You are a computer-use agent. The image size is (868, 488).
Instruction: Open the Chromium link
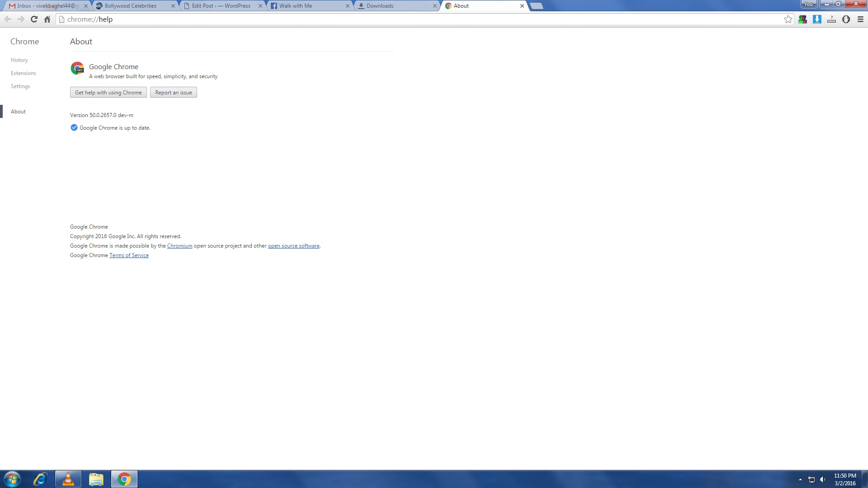(x=179, y=246)
